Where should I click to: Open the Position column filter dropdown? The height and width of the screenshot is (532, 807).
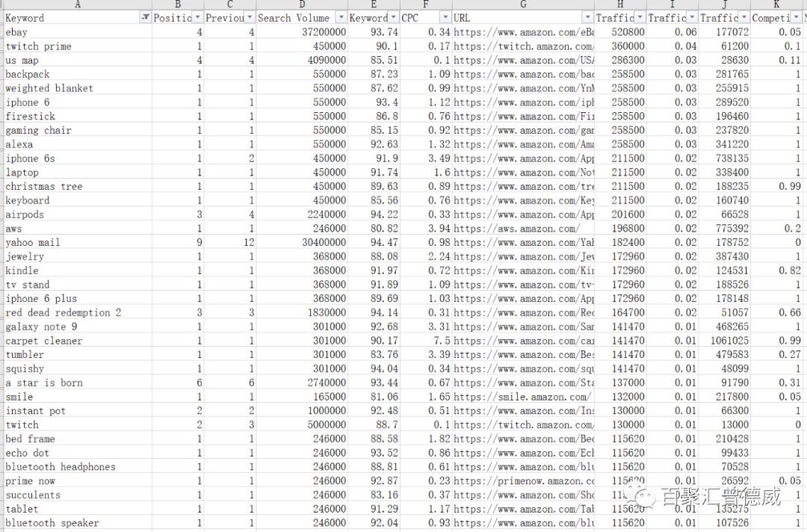(x=197, y=17)
